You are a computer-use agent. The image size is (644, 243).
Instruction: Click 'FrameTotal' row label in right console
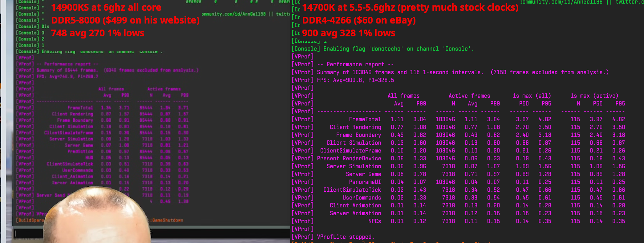pos(365,119)
